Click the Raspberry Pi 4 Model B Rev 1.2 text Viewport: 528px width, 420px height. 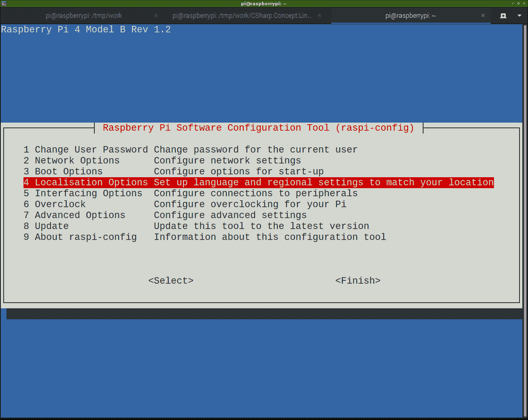86,30
